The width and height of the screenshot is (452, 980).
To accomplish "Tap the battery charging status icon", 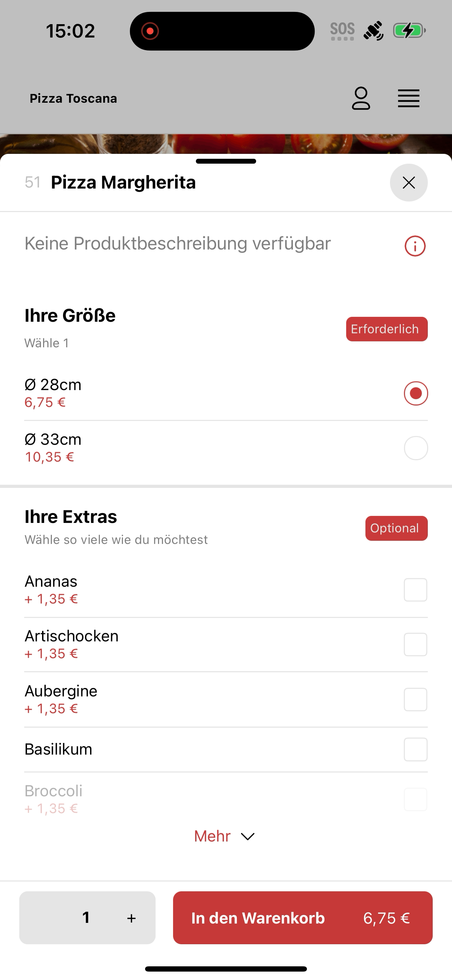I will coord(409,30).
